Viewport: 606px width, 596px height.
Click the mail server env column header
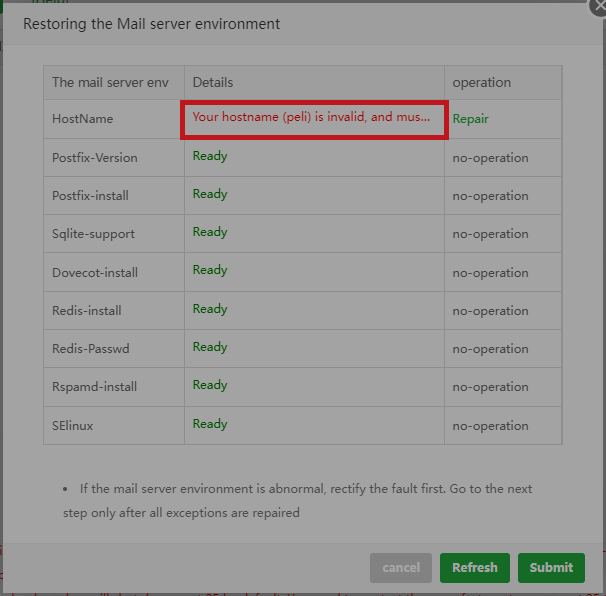point(110,83)
